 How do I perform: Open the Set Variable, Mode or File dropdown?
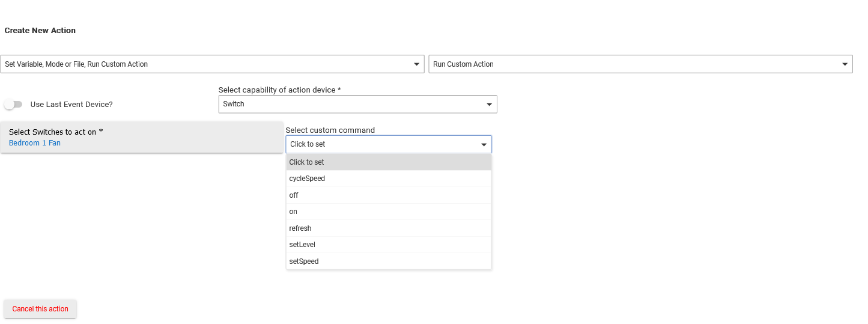[x=212, y=64]
